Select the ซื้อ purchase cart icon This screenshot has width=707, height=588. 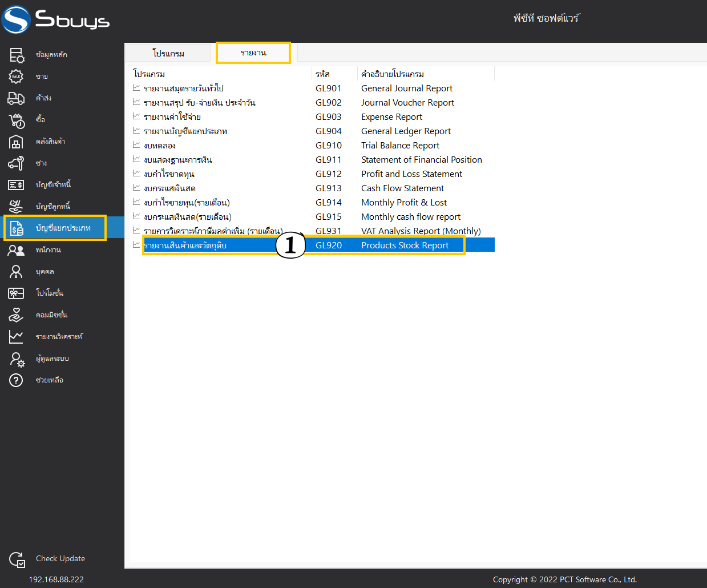[17, 120]
